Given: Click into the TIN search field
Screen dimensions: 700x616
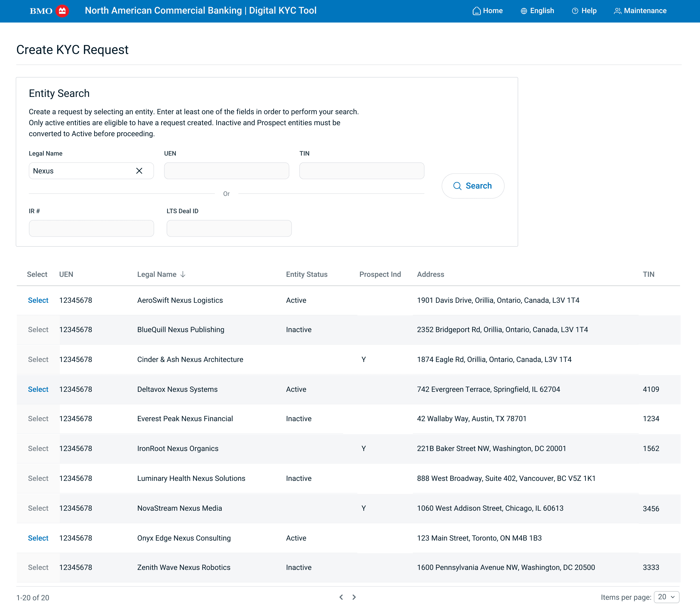Looking at the screenshot, I should pos(362,171).
